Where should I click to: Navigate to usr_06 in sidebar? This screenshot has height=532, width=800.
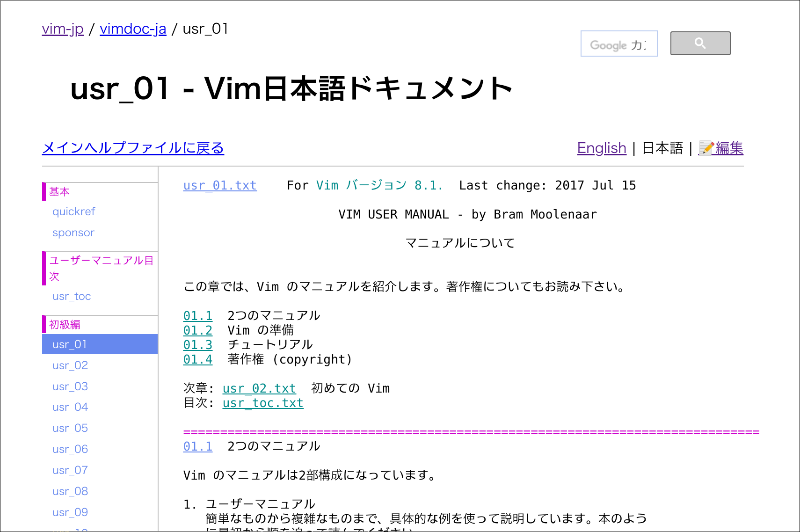click(70, 449)
